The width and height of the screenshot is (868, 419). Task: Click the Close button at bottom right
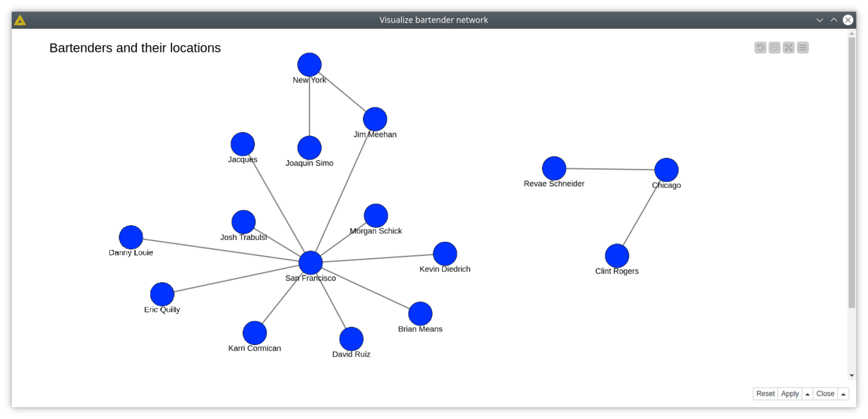point(825,394)
